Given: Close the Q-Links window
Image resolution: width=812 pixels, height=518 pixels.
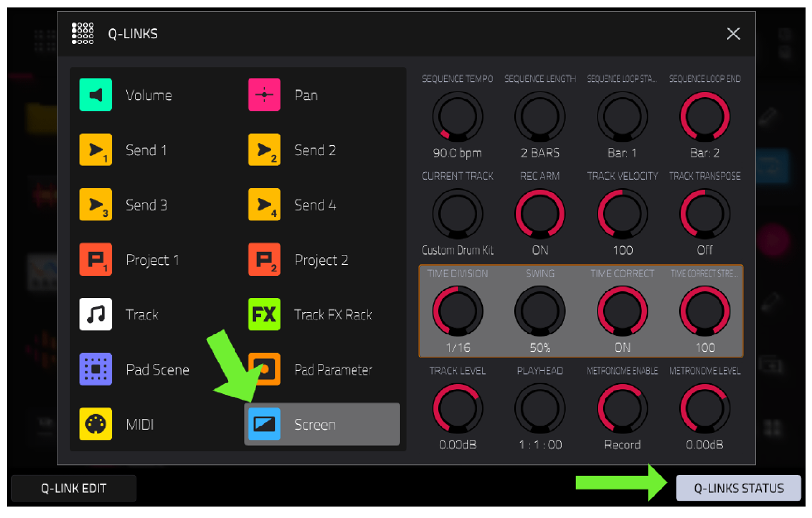Looking at the screenshot, I should [x=733, y=34].
